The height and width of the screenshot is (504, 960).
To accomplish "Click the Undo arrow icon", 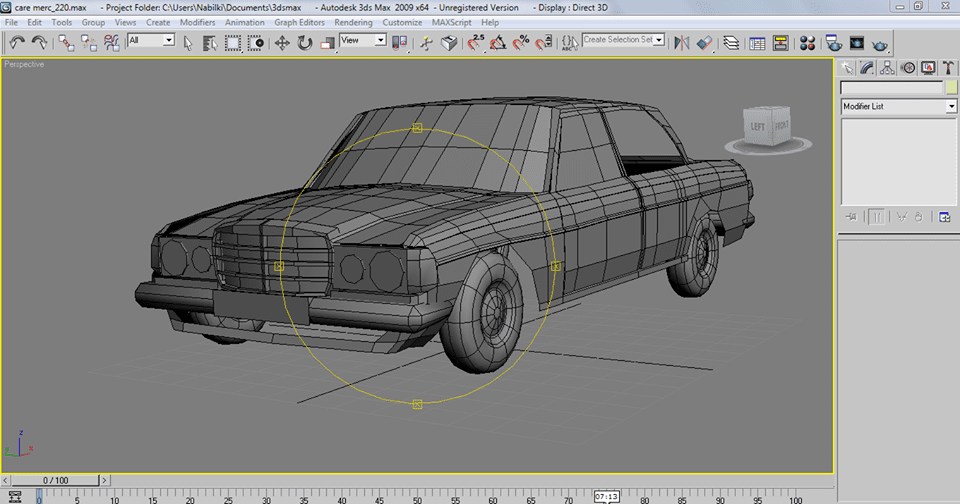I will point(17,42).
